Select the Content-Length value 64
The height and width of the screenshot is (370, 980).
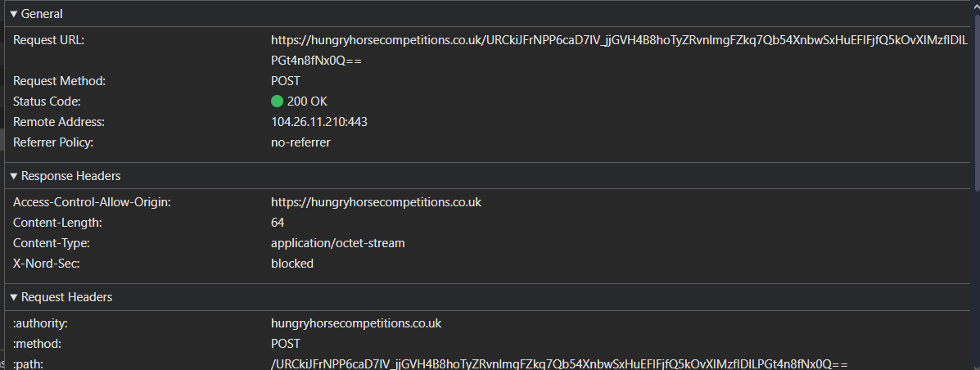click(278, 223)
